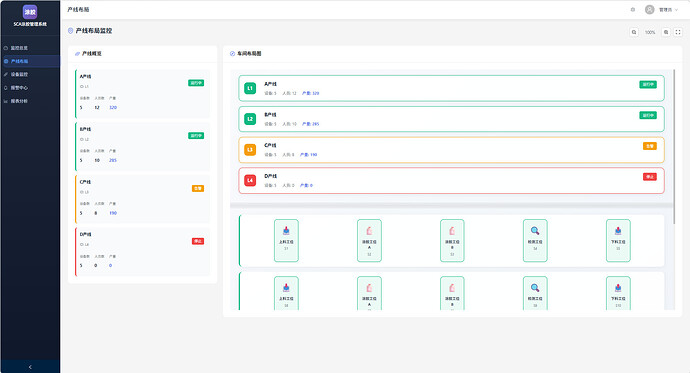The height and width of the screenshot is (373, 690).
Task: Select the B产线 card in the overview panel
Action: click(143, 146)
